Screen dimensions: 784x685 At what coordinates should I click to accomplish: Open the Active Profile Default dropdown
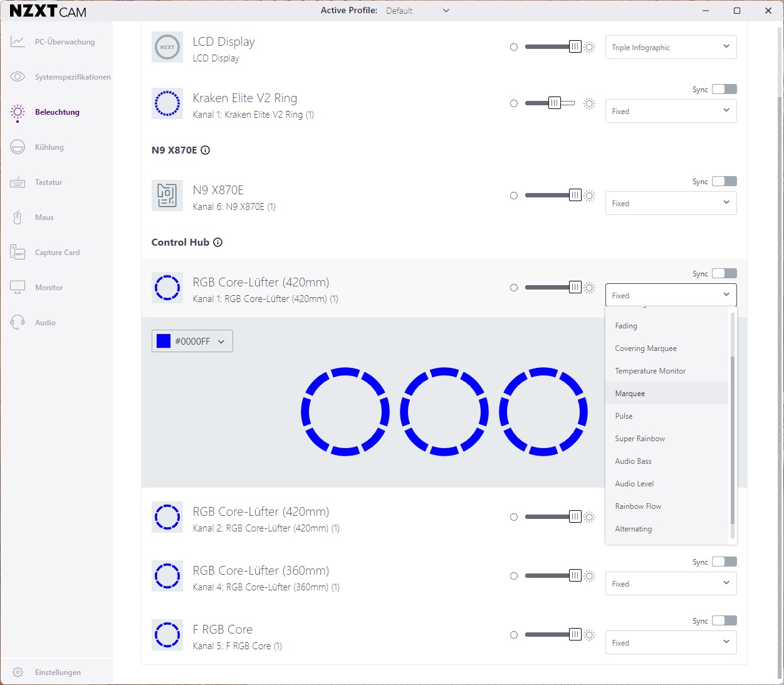point(417,11)
